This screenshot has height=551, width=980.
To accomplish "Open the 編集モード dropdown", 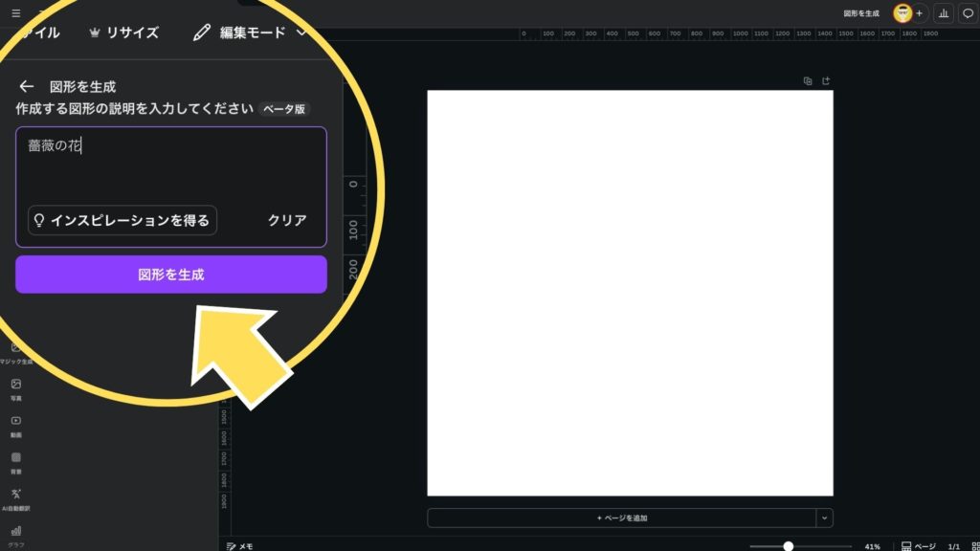I will [251, 33].
